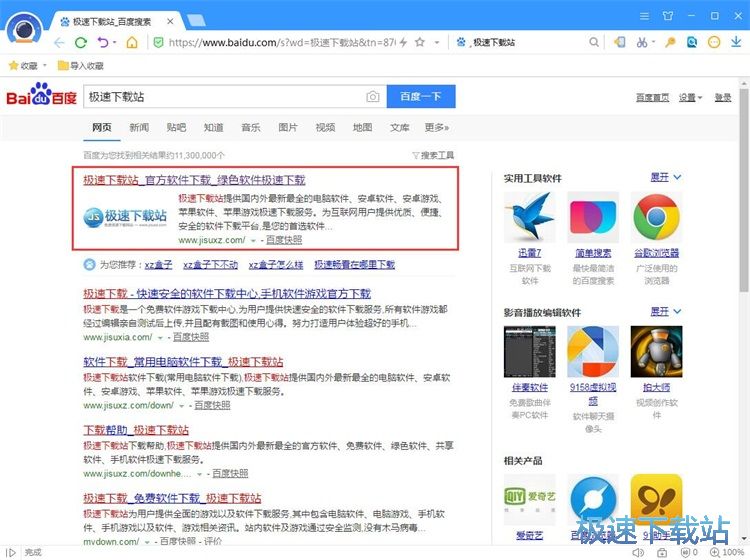Switch to 地图 tab
750x560 pixels.
tap(362, 127)
